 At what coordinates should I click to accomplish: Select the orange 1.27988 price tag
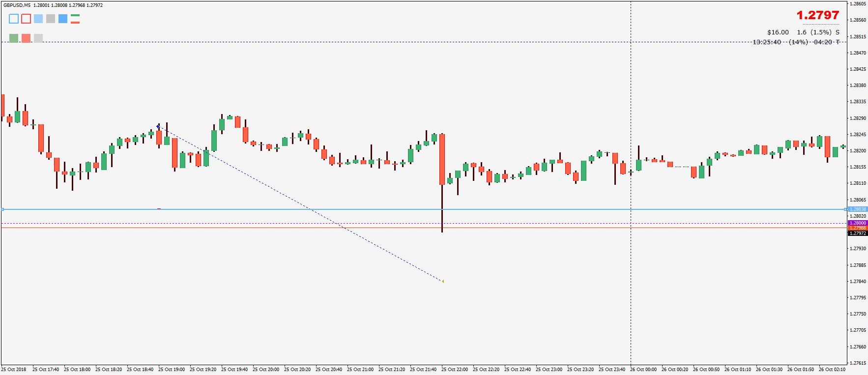coord(858,228)
